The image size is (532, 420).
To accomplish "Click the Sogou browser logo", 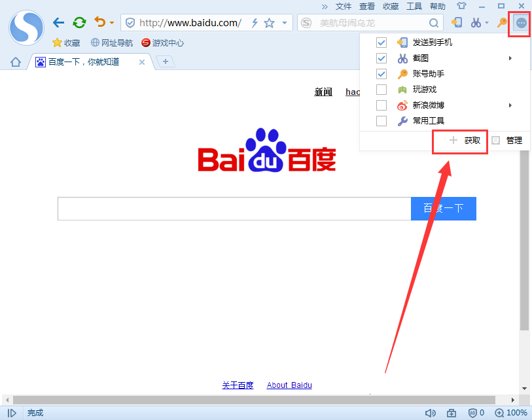I will coord(26,27).
